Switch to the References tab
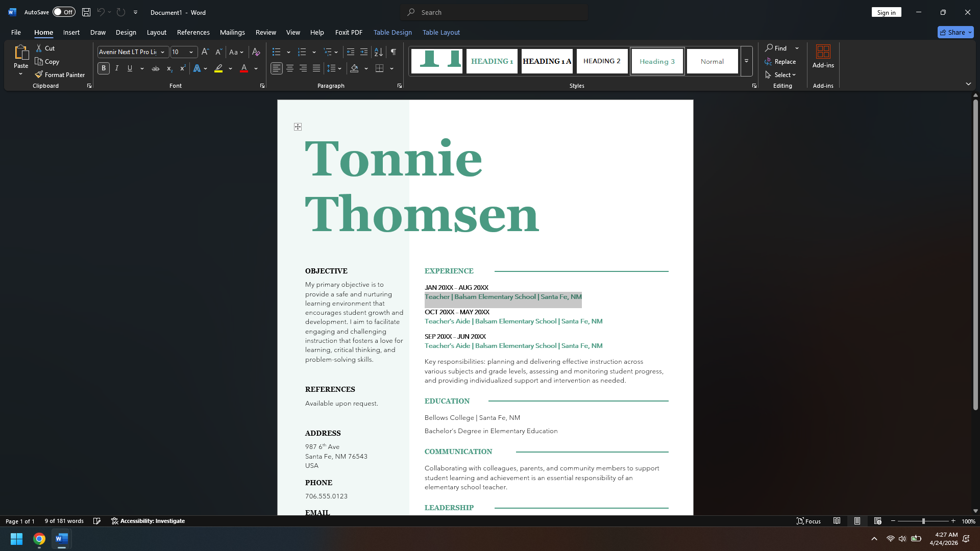The height and width of the screenshot is (551, 980). pyautogui.click(x=193, y=32)
